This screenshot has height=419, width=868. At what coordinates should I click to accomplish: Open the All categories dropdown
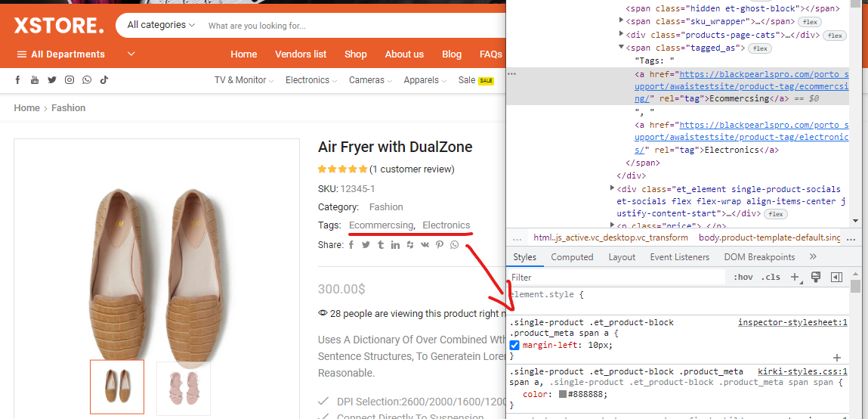[x=161, y=25]
